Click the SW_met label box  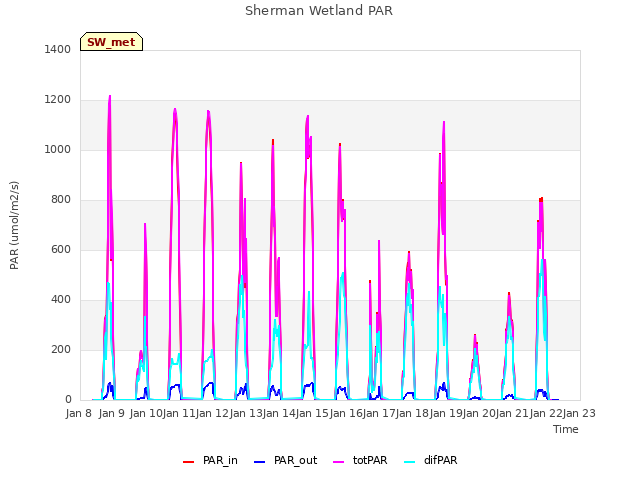click(111, 42)
